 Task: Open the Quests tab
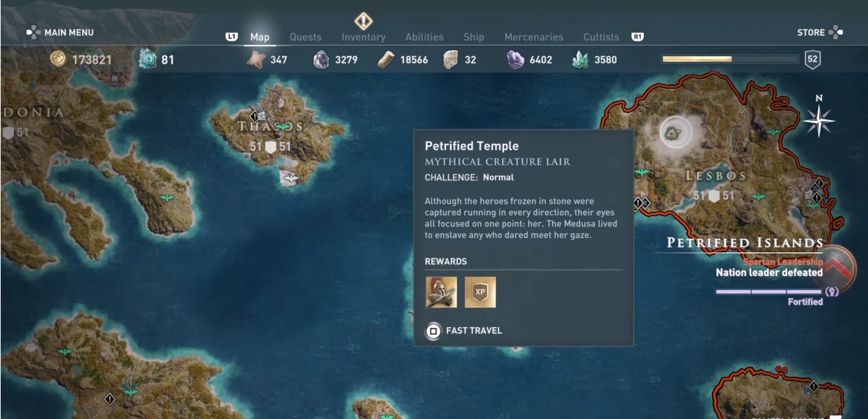(305, 37)
